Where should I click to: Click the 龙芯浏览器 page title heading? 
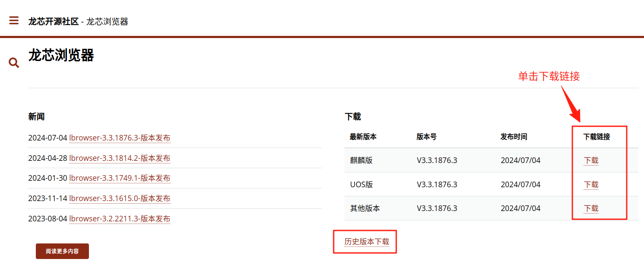click(x=61, y=55)
